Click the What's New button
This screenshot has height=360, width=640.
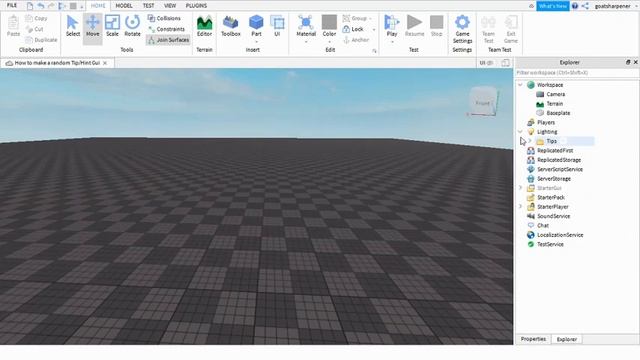click(553, 6)
